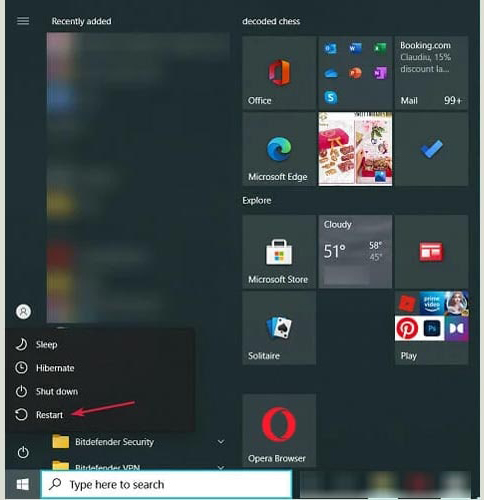Launch Excel from the Office apps tile
The height and width of the screenshot is (500, 484).
point(380,49)
